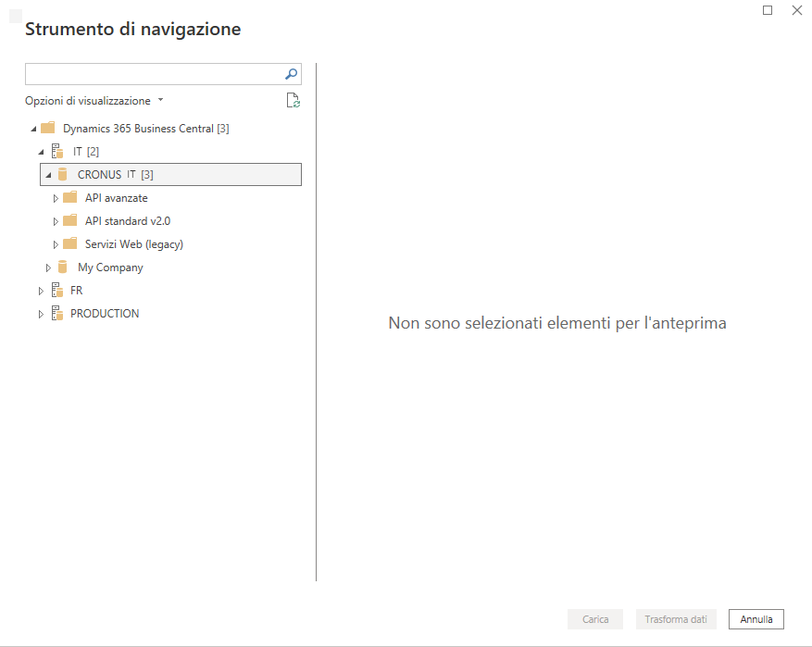Viewport: 812px width, 647px height.
Task: Maximize the Strumento di navigazione window
Action: [768, 10]
